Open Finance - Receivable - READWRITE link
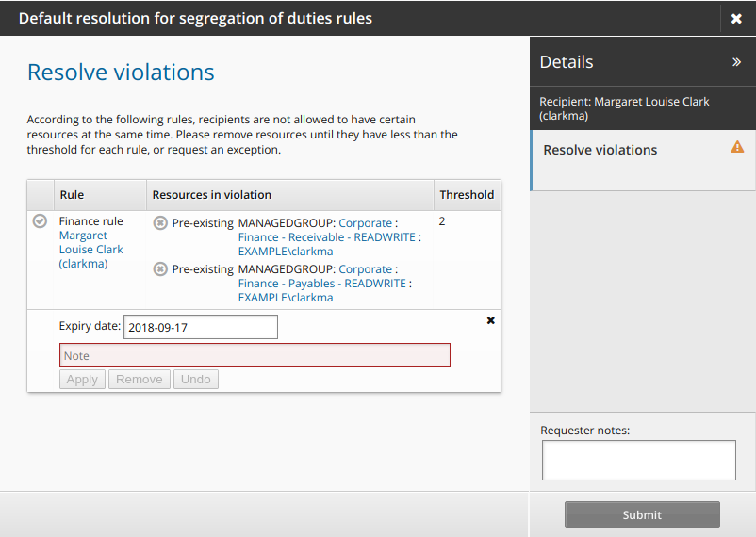 click(327, 237)
